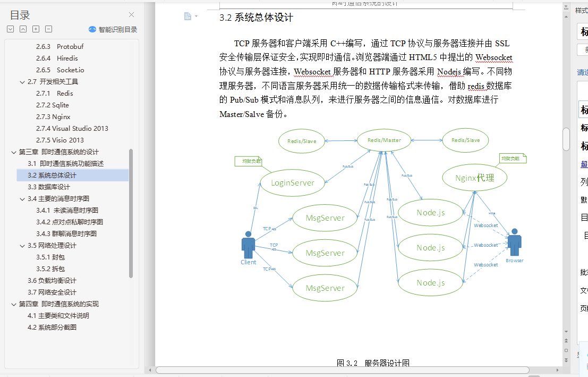Navigate to 3.6 负载均衡设计

coord(52,281)
